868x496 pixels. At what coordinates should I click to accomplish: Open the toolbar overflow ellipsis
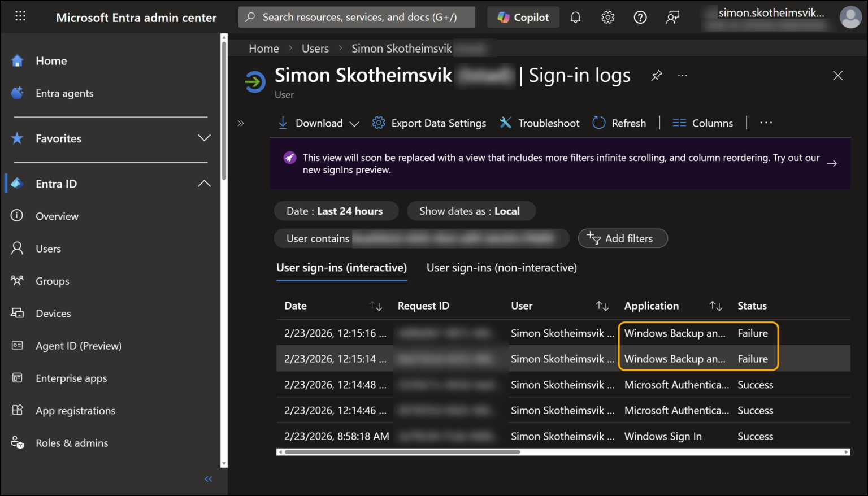(x=766, y=123)
